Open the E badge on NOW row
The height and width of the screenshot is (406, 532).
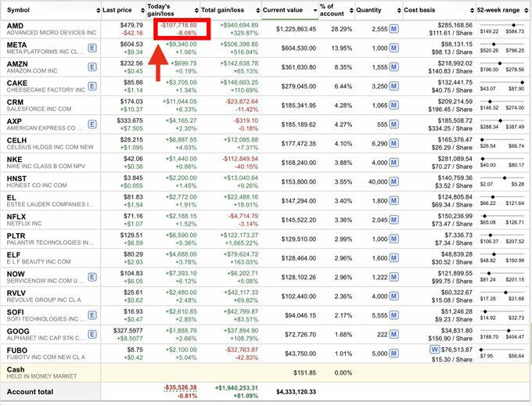(x=92, y=277)
